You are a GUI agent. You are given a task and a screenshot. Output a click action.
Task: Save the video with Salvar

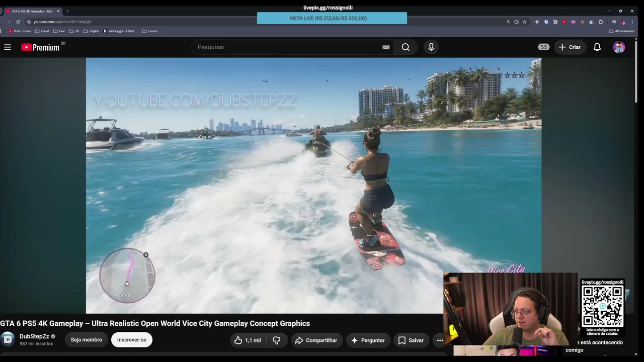click(411, 340)
